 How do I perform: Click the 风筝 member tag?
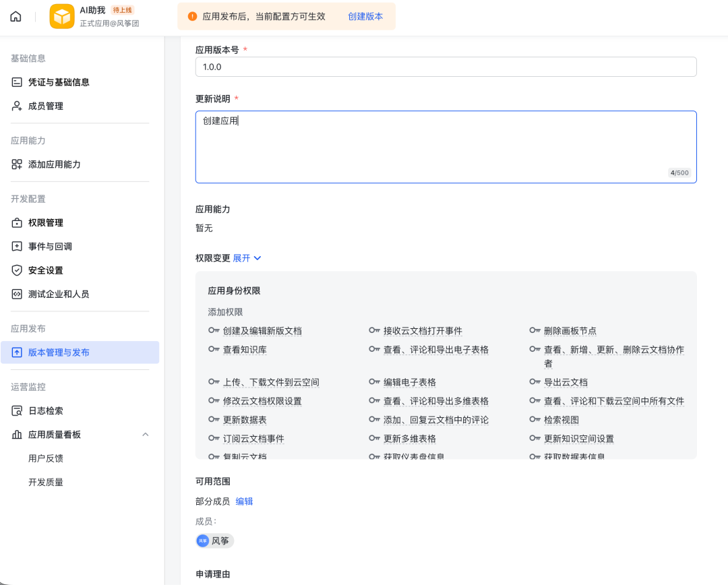tap(214, 541)
